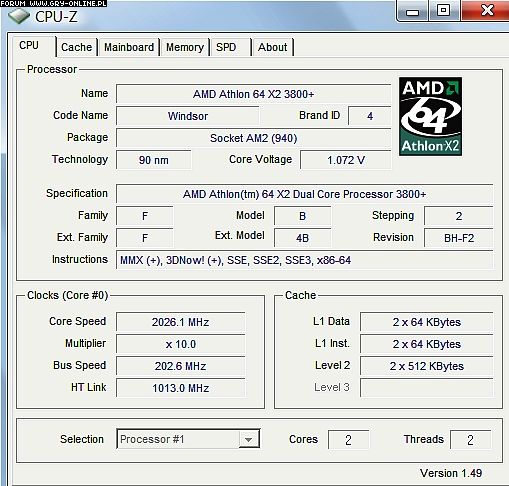Screen dimensions: 509x486
Task: Click the L1 Data value 2 x 64 KBytes
Action: coord(426,322)
